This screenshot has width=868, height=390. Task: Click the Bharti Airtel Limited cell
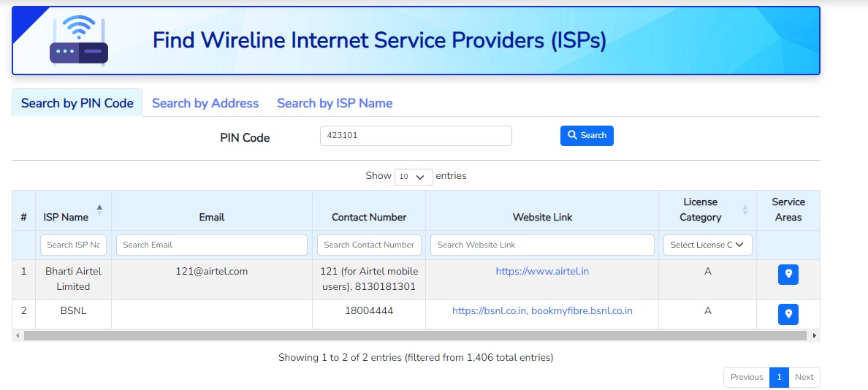(x=73, y=280)
